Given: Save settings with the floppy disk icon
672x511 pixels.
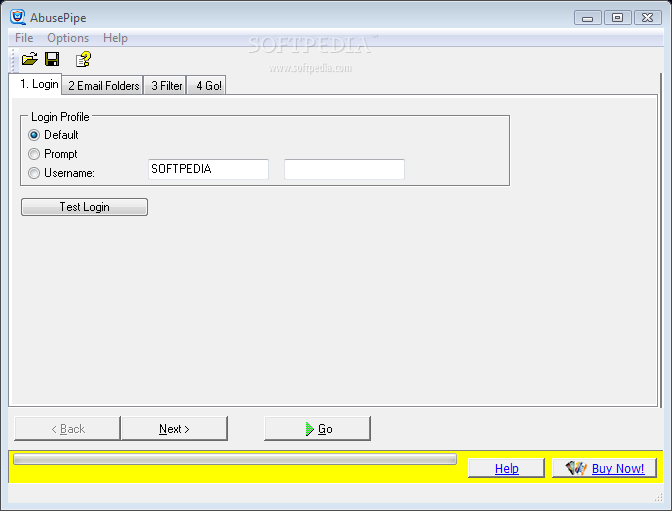Looking at the screenshot, I should pyautogui.click(x=52, y=59).
